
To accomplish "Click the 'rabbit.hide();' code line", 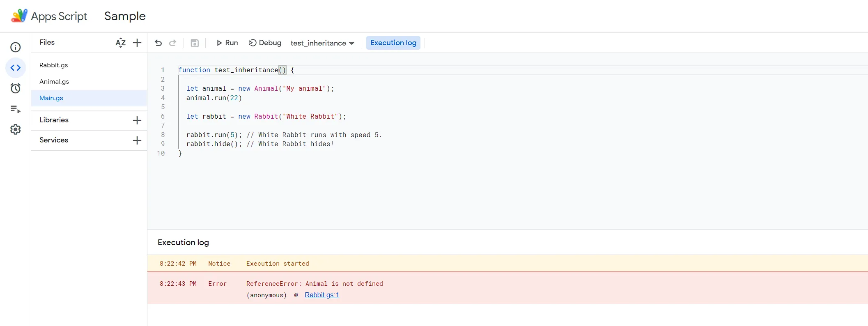I will pyautogui.click(x=260, y=144).
